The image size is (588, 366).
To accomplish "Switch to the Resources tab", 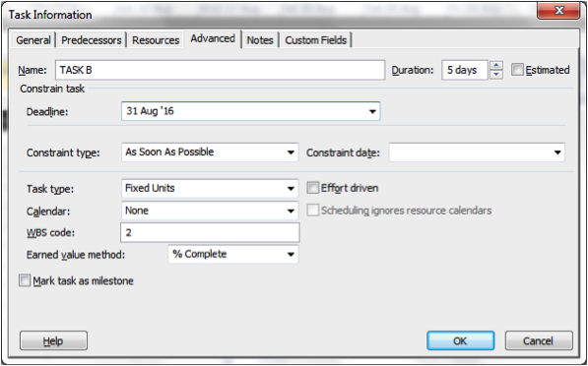I will pos(156,40).
